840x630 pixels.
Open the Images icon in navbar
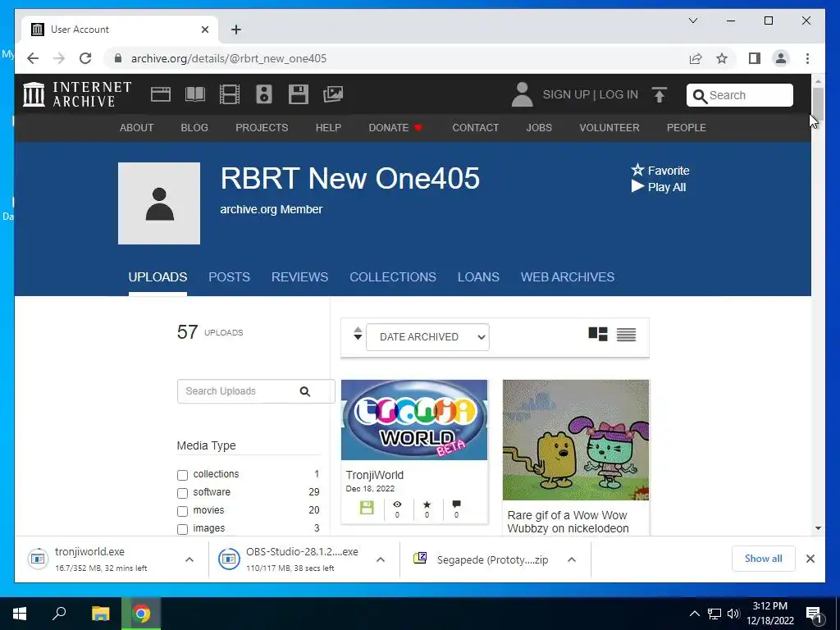pos(333,94)
